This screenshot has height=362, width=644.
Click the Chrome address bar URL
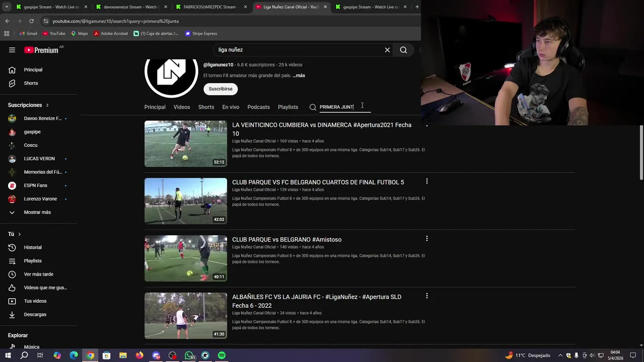[x=116, y=21]
